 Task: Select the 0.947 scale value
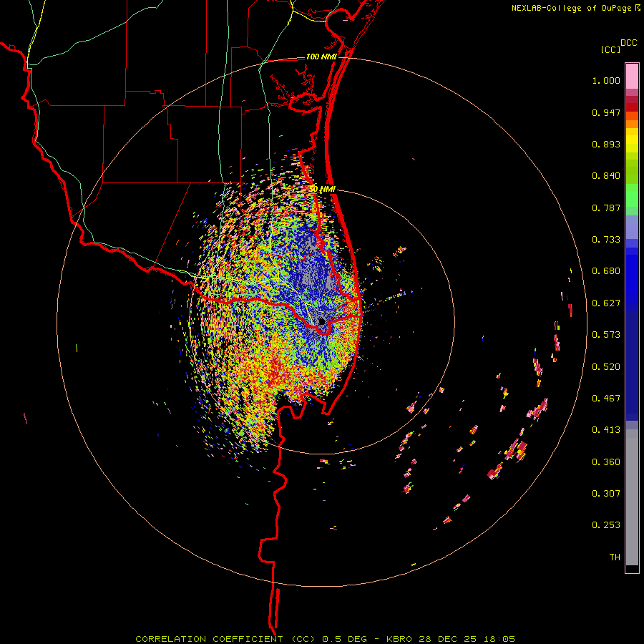(606, 112)
